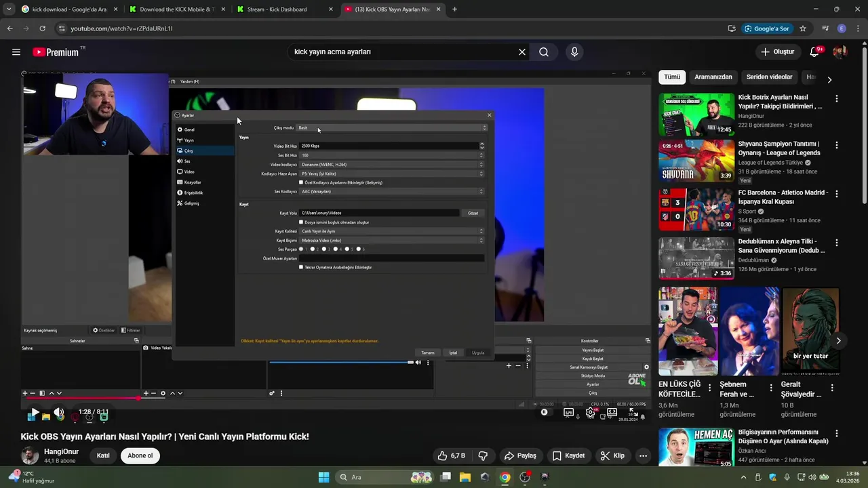Select the Tümü filter chip
This screenshot has width=868, height=488.
coord(672,77)
